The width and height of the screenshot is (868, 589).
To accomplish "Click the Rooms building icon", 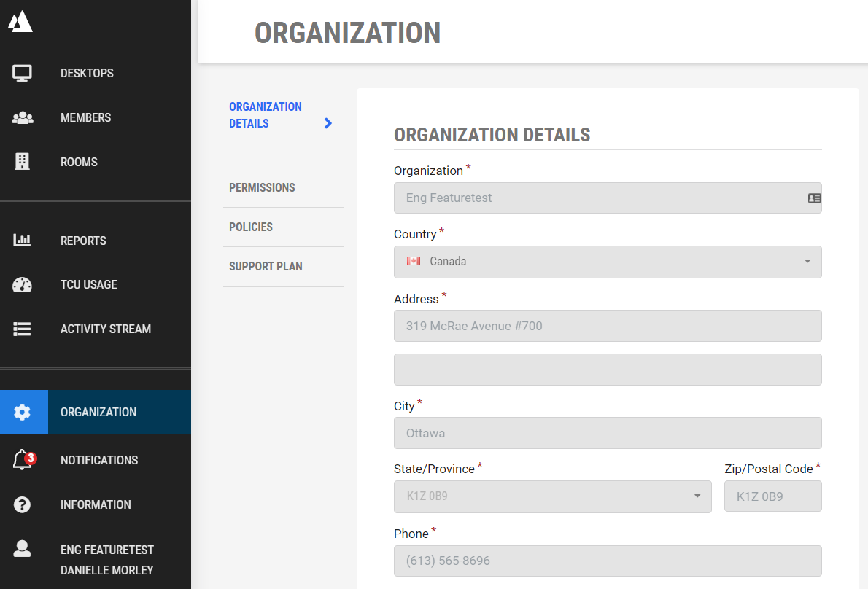I will [22, 162].
